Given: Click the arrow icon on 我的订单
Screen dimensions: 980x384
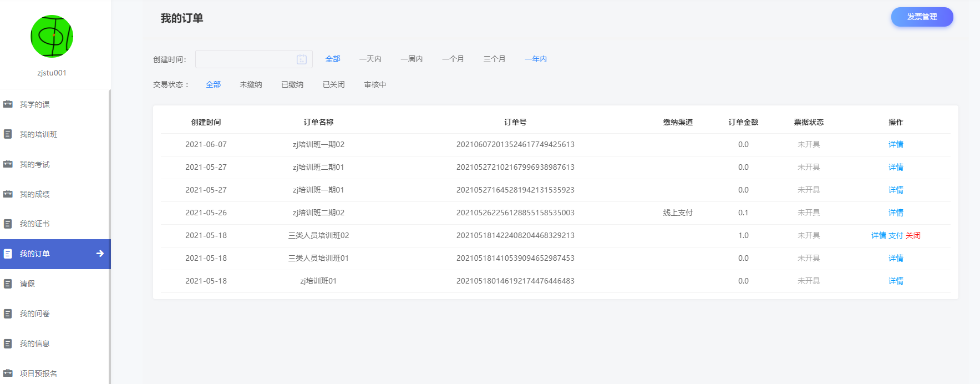Looking at the screenshot, I should pos(100,254).
